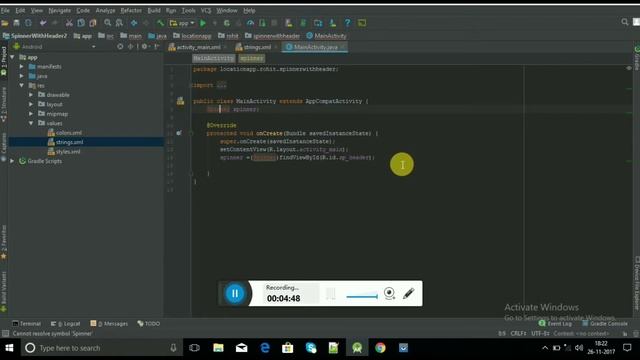Toggle the 1: Project side tool window
640x360 pixels.
[4, 61]
